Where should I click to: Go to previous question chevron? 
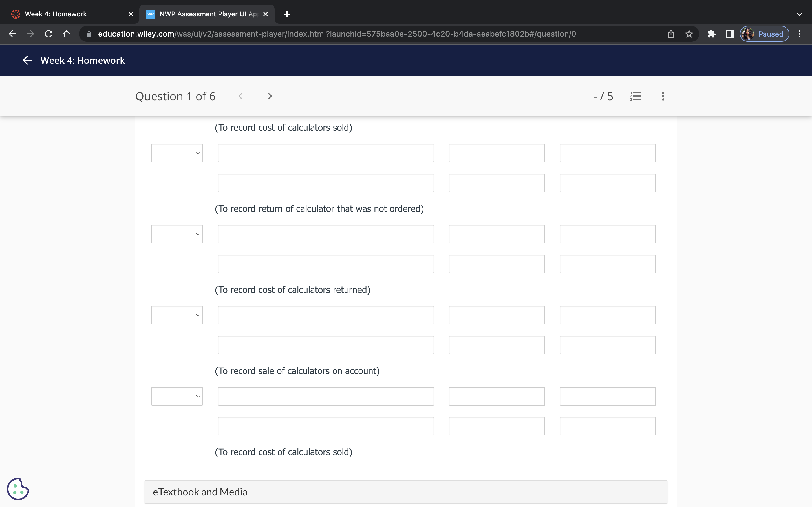tap(240, 96)
